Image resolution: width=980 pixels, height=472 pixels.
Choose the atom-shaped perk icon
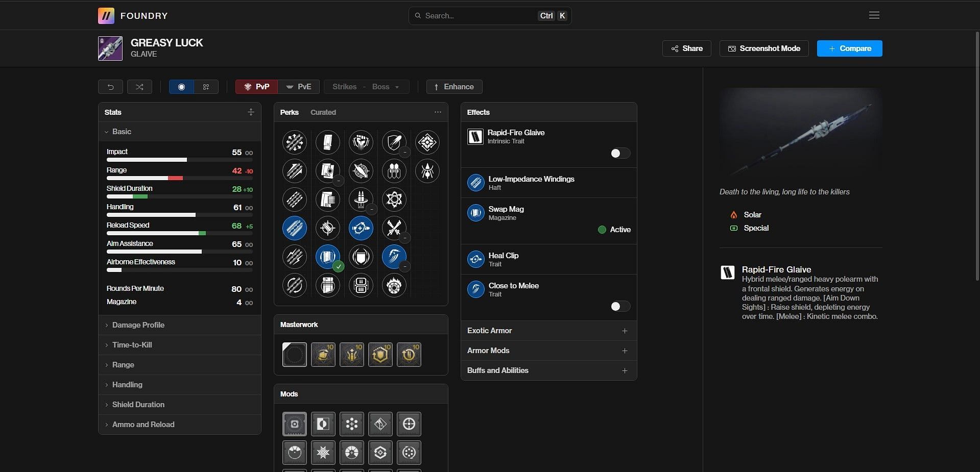tap(394, 200)
